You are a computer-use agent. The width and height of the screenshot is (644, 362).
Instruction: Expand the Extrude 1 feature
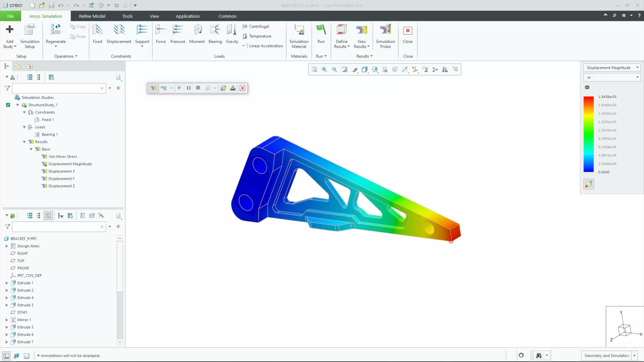point(7,283)
